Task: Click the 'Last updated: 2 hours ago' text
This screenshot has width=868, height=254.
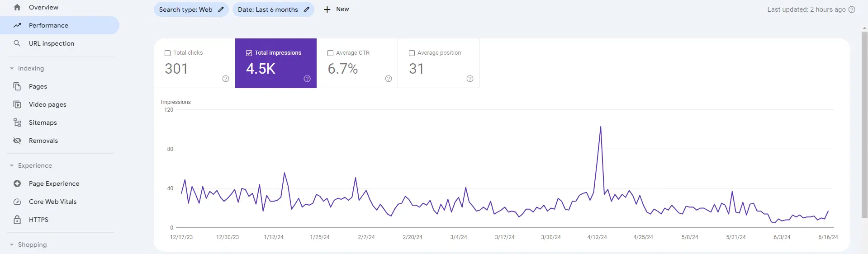Action: click(x=806, y=9)
